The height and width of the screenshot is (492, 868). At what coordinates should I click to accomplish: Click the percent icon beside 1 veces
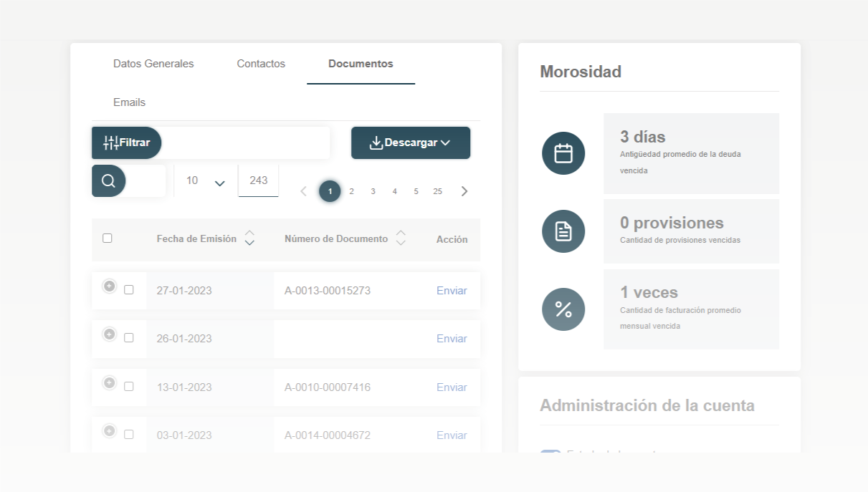click(x=563, y=309)
